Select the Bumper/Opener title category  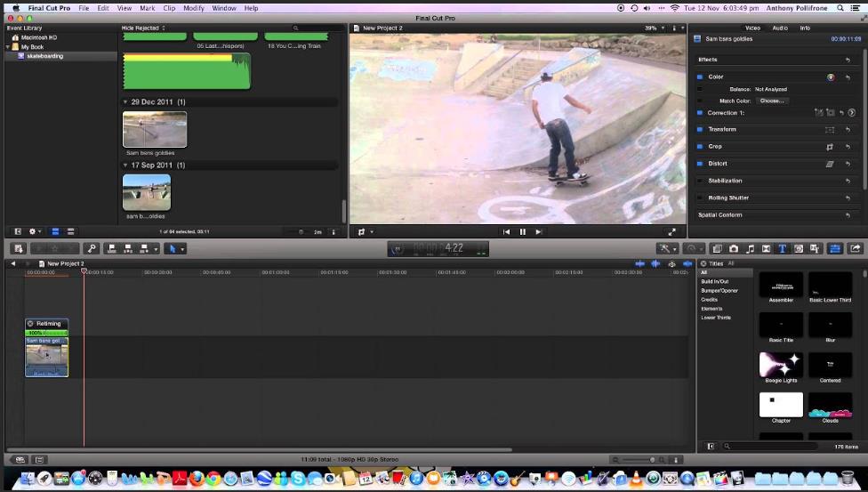719,291
